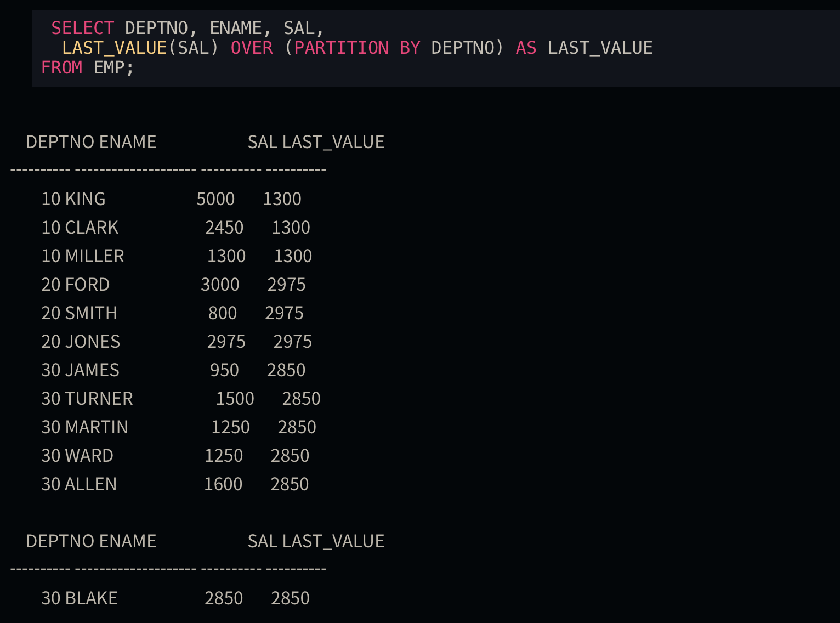Screen dimensions: 840x623
Task: Click MARTIN's salary value 1250
Action: coord(230,427)
